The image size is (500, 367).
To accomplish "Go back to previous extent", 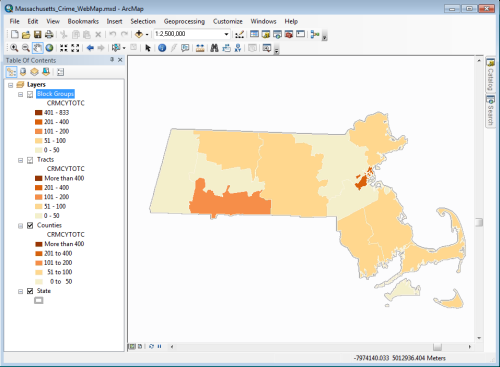I will coord(90,48).
